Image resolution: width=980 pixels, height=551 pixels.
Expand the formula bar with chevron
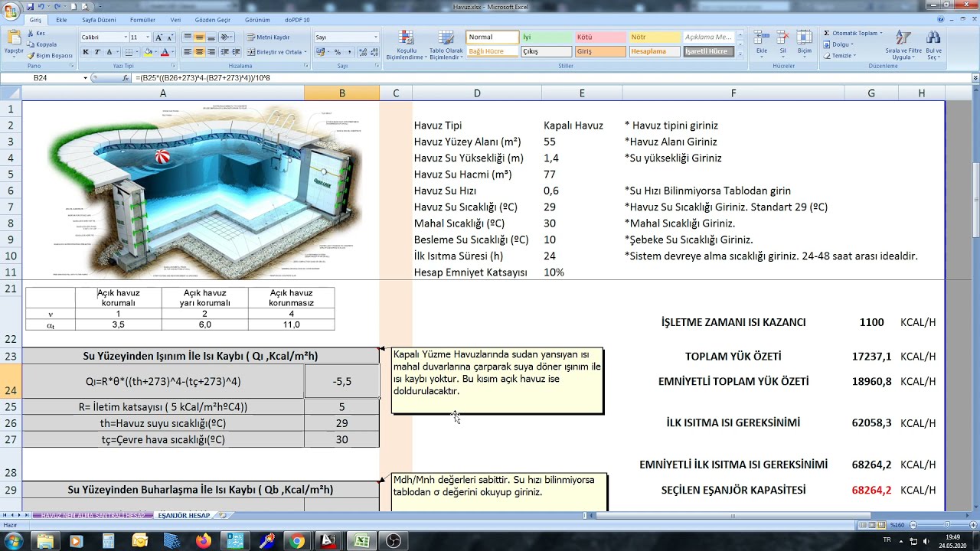coord(975,78)
